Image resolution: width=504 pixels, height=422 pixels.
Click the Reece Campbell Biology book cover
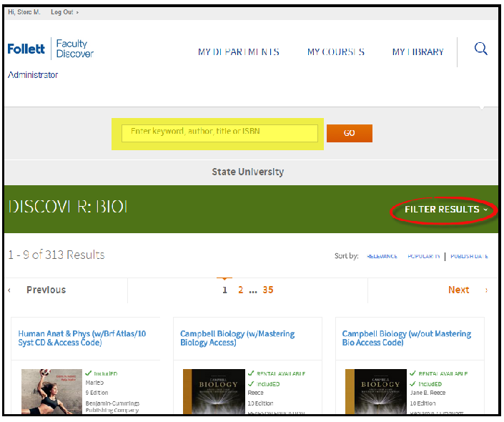(214, 391)
